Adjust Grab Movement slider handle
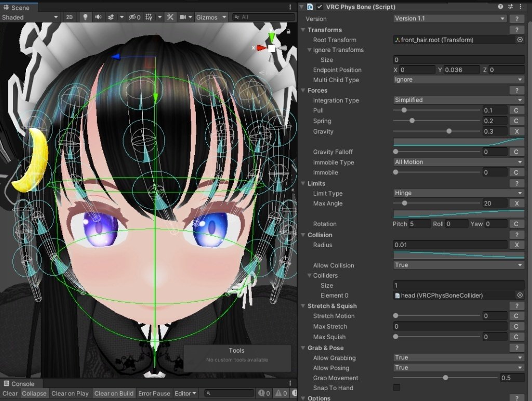Viewport: 532px width, 401px height. [x=445, y=378]
